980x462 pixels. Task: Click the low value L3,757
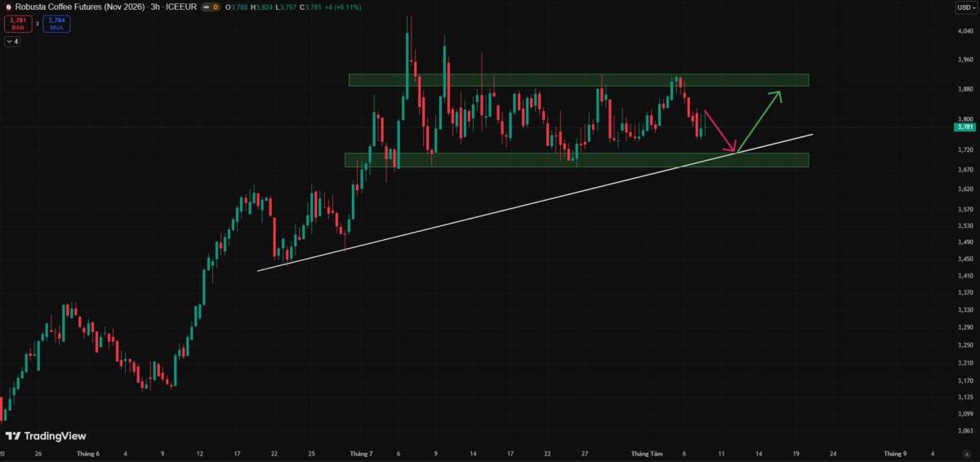click(x=287, y=7)
